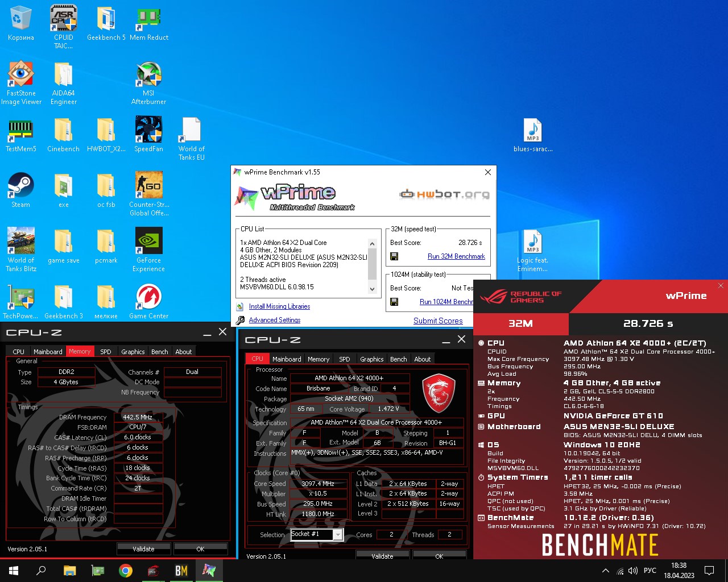Close the BenchMate wPrime result panel

[721, 285]
